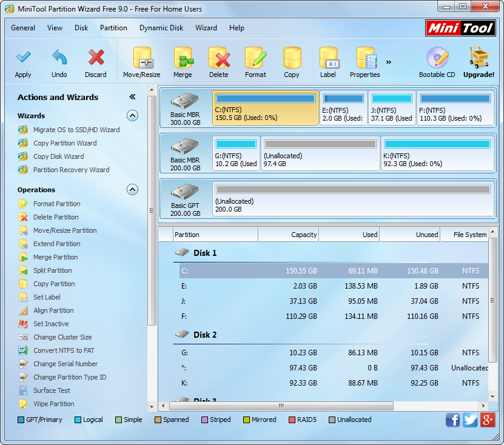Select the K: row in Disk 2
The height and width of the screenshot is (445, 504).
[334, 383]
